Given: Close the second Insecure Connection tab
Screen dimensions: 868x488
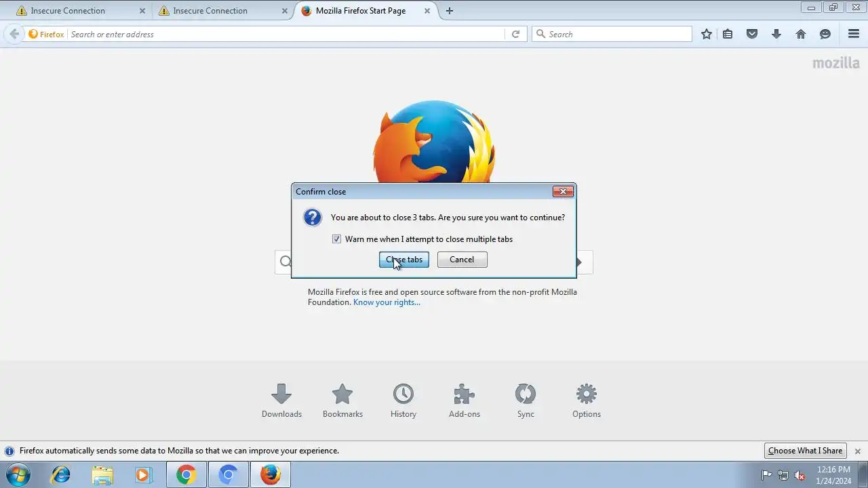Looking at the screenshot, I should coord(284,11).
